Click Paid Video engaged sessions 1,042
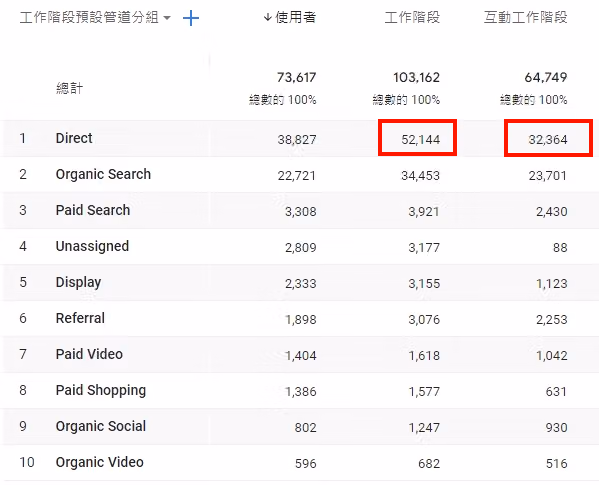599x485 pixels. tap(552, 356)
